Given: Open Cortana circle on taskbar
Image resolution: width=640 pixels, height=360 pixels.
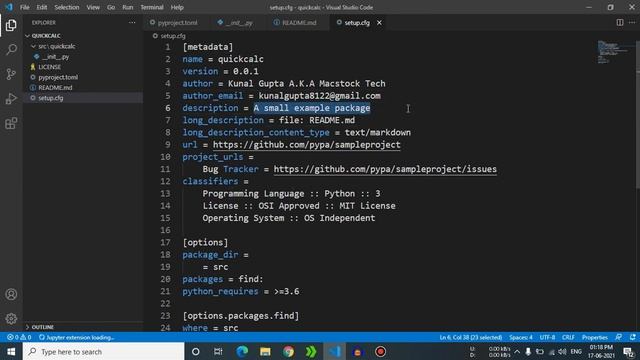Looking at the screenshot, I should pyautogui.click(x=196, y=351).
